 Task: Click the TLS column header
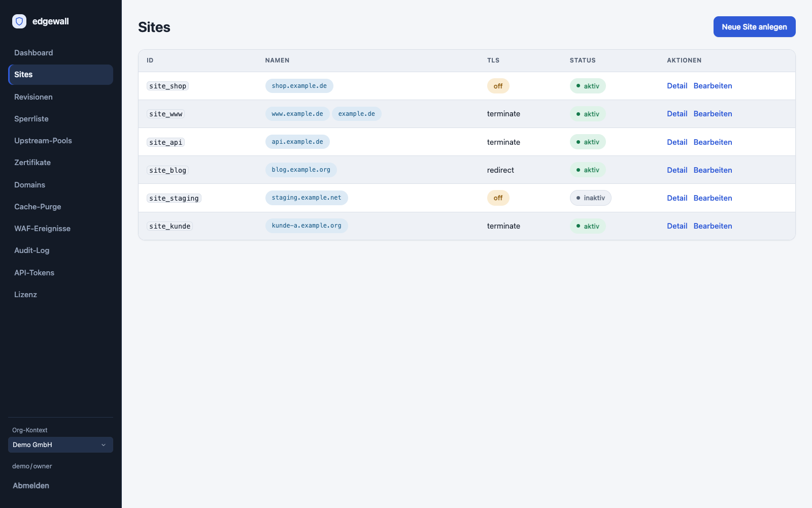pos(493,60)
